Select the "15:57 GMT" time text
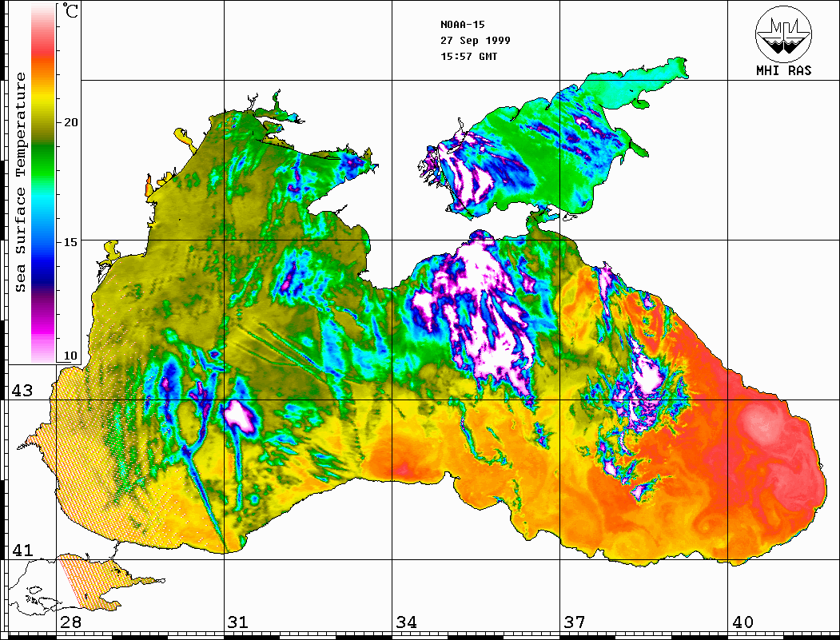The width and height of the screenshot is (840, 640). 468,56
